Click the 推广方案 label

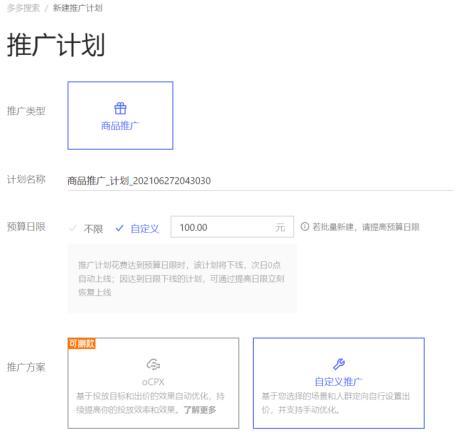tap(26, 367)
